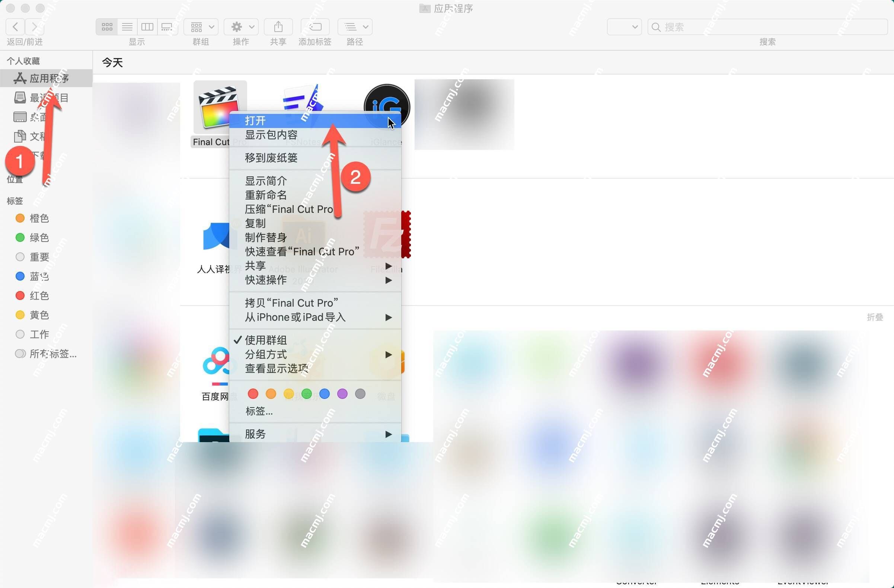Apply the orange tag color in context menu
The width and height of the screenshot is (894, 588).
pos(271,393)
